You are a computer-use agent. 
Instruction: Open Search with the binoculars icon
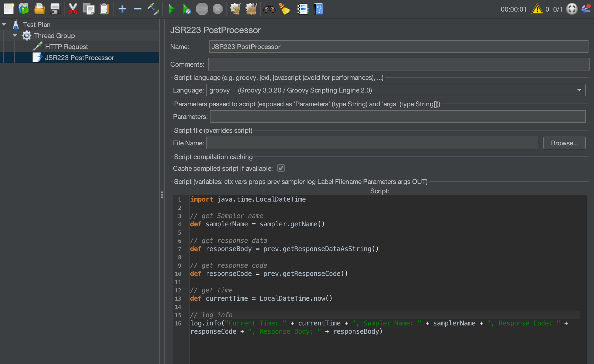(269, 9)
